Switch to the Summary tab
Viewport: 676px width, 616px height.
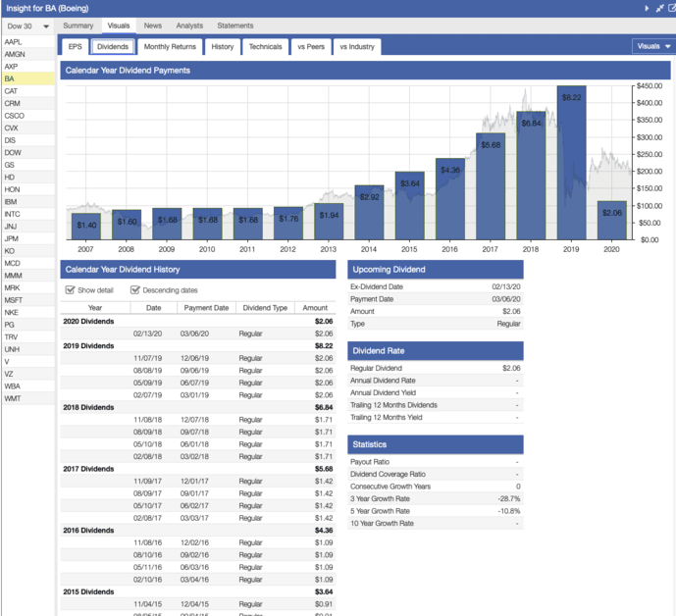(78, 26)
